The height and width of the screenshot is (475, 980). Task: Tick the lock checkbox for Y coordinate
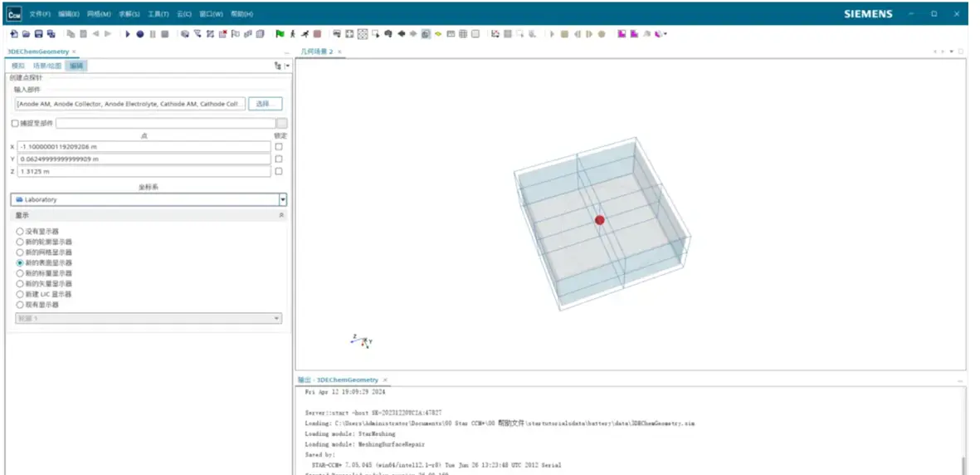279,159
